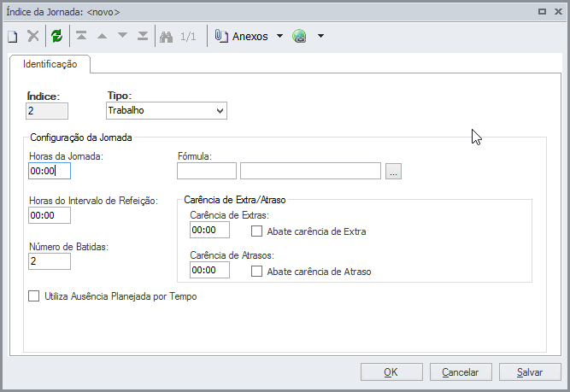Click the Índice input field

pyautogui.click(x=47, y=111)
